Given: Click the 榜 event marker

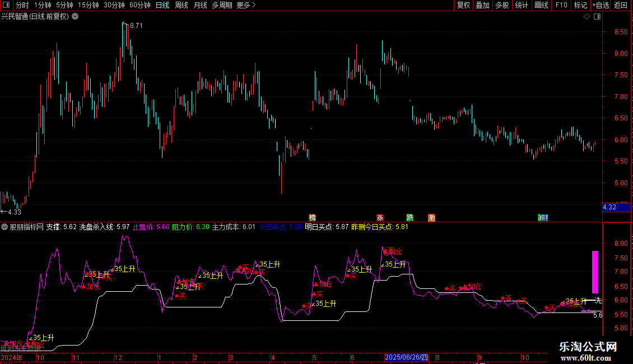Looking at the screenshot, I should pos(312,217).
